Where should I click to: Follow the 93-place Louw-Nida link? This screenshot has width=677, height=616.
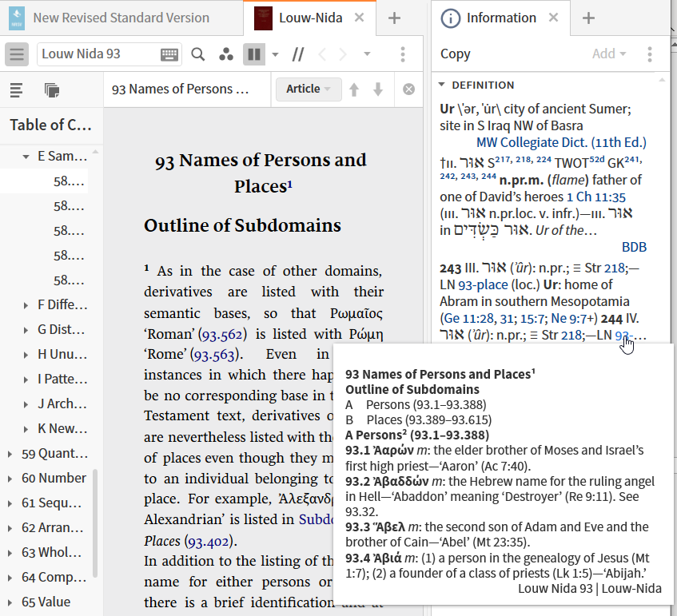pyautogui.click(x=483, y=285)
